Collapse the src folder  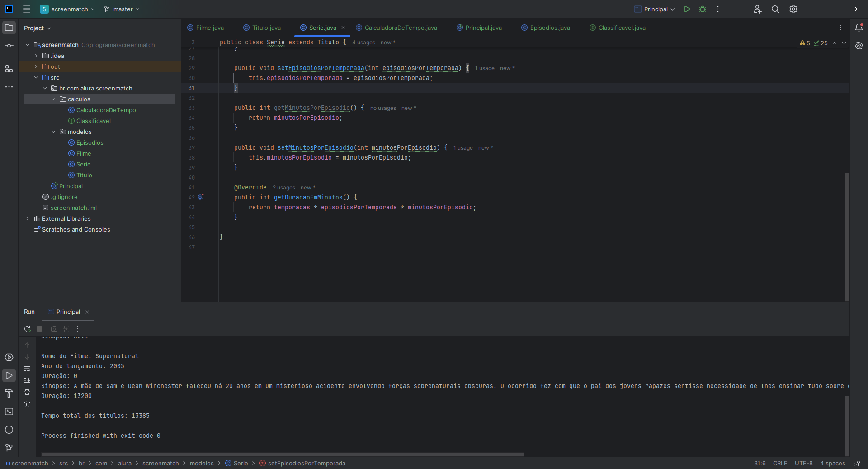pos(36,77)
